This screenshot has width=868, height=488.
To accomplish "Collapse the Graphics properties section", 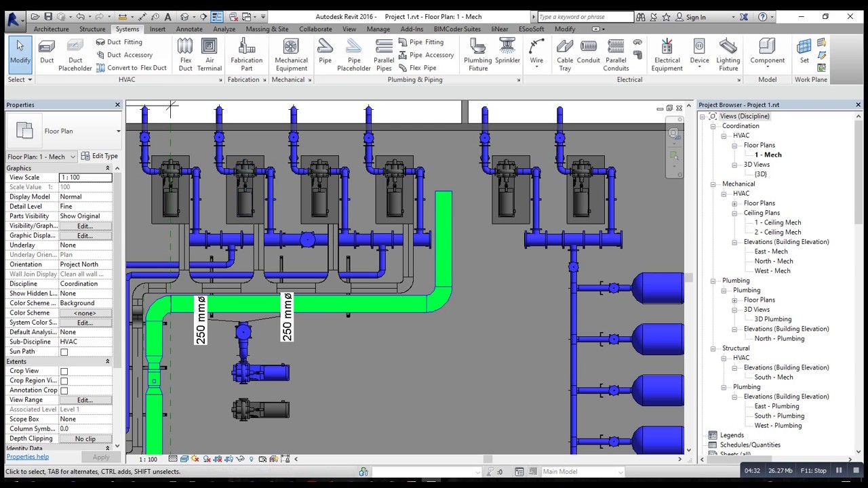I will point(107,168).
